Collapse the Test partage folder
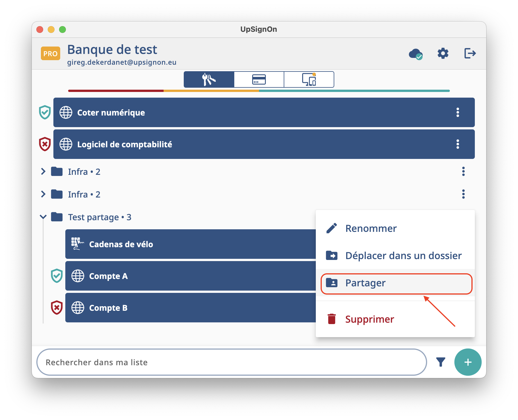 pyautogui.click(x=43, y=217)
